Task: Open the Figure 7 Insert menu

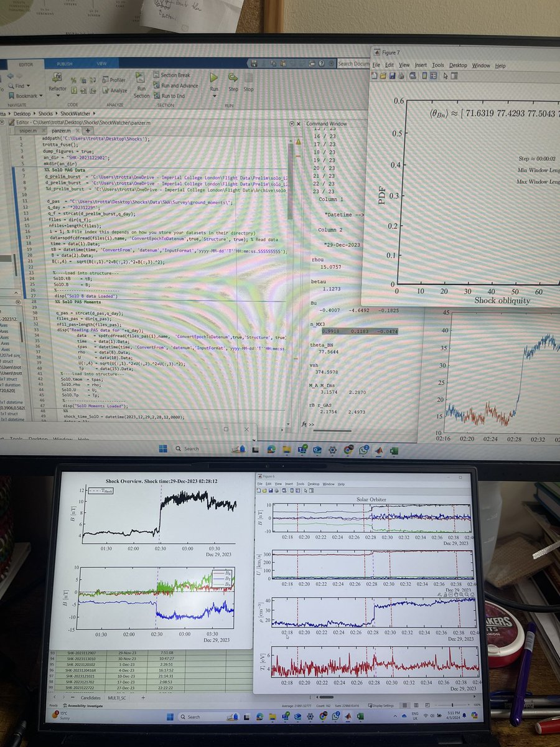Action: pos(421,65)
